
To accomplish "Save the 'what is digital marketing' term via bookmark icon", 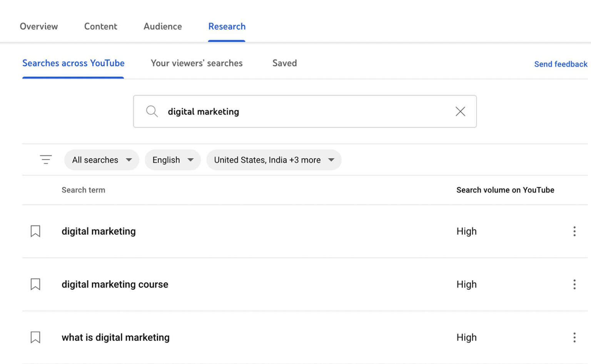I will [x=35, y=337].
